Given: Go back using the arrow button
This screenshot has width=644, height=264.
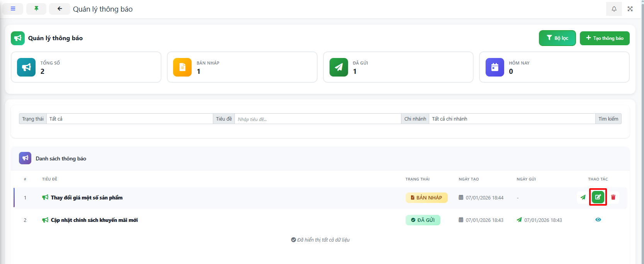Looking at the screenshot, I should [59, 9].
